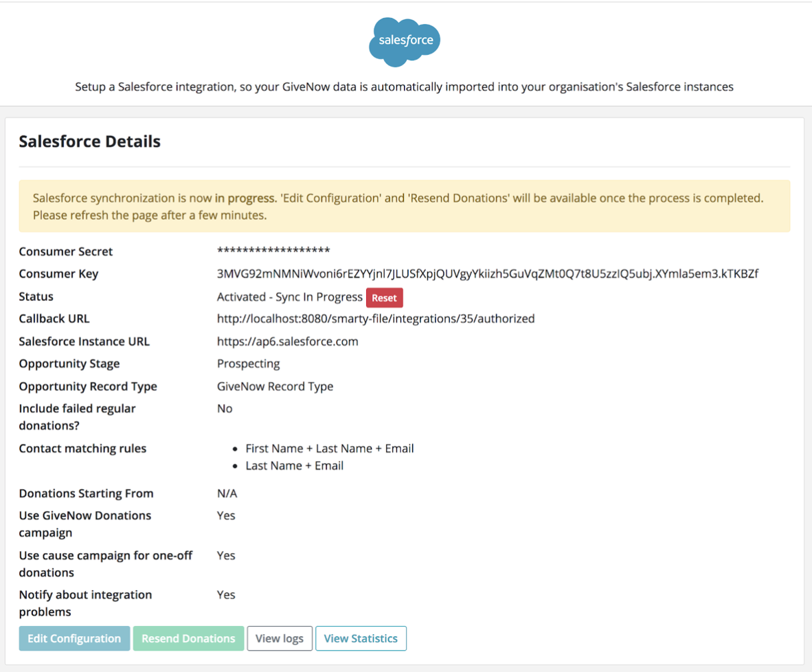Click the 'Prospecting' opportunity stage value
Viewport: 812px width, 672px height.
[x=249, y=363]
